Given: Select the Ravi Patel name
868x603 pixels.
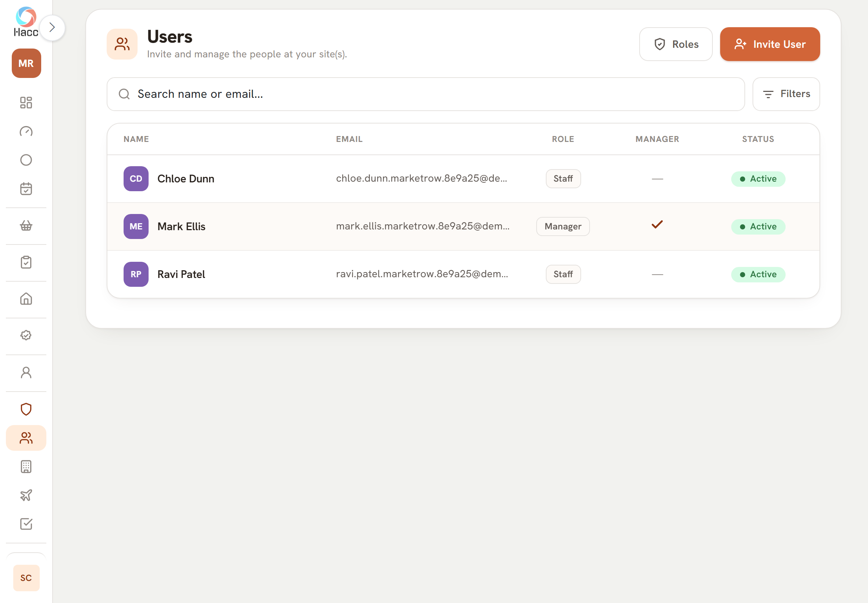Looking at the screenshot, I should coord(181,274).
